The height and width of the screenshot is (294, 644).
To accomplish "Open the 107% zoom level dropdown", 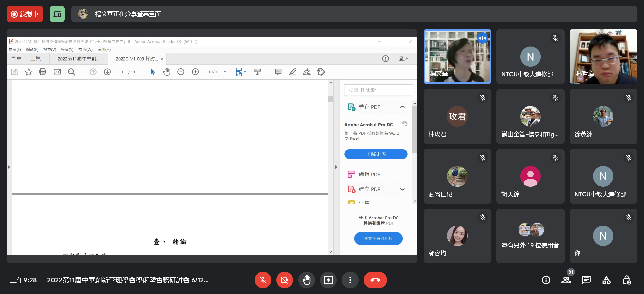I will [x=225, y=72].
